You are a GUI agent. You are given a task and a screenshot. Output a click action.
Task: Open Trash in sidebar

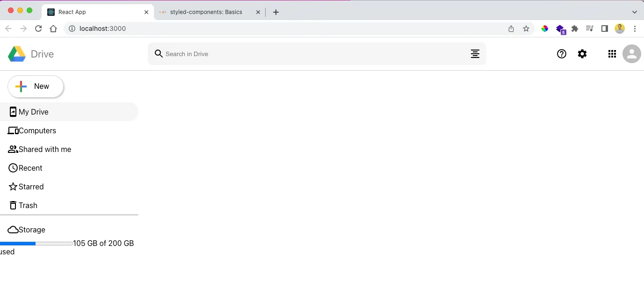click(69, 205)
